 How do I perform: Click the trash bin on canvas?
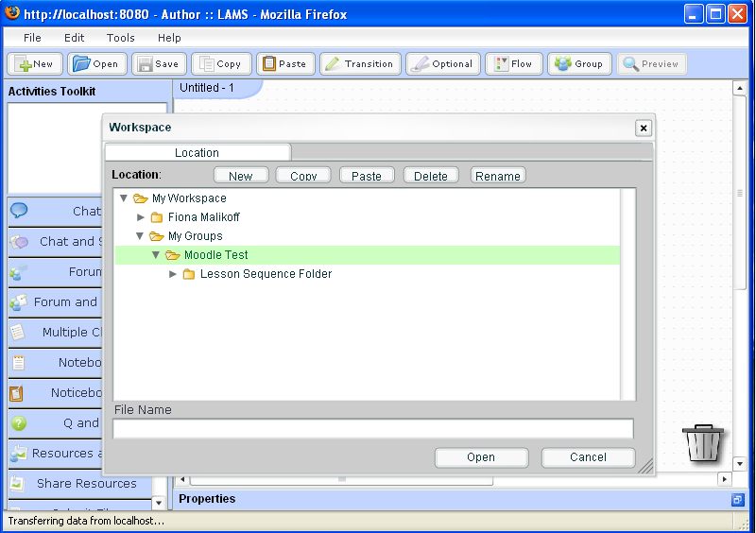point(703,442)
